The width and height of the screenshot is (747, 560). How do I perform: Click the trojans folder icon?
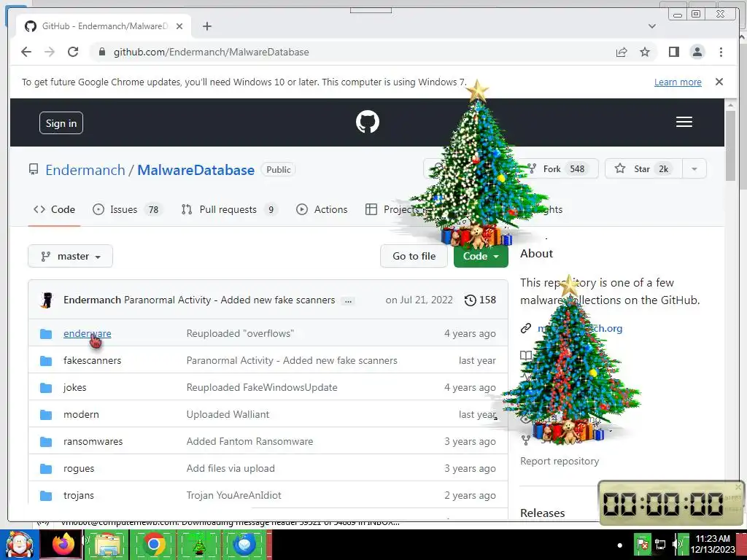[x=46, y=496]
